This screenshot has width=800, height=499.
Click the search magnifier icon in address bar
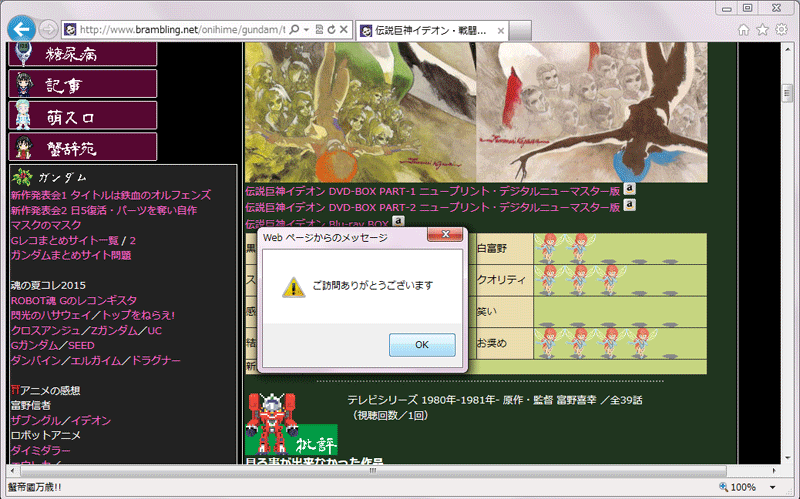pyautogui.click(x=294, y=30)
